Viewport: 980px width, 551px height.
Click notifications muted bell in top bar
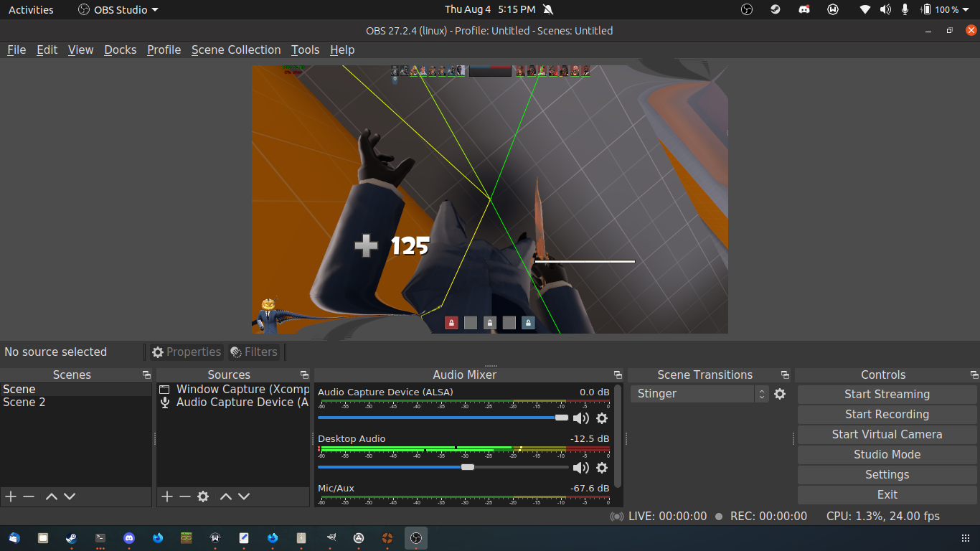coord(548,9)
